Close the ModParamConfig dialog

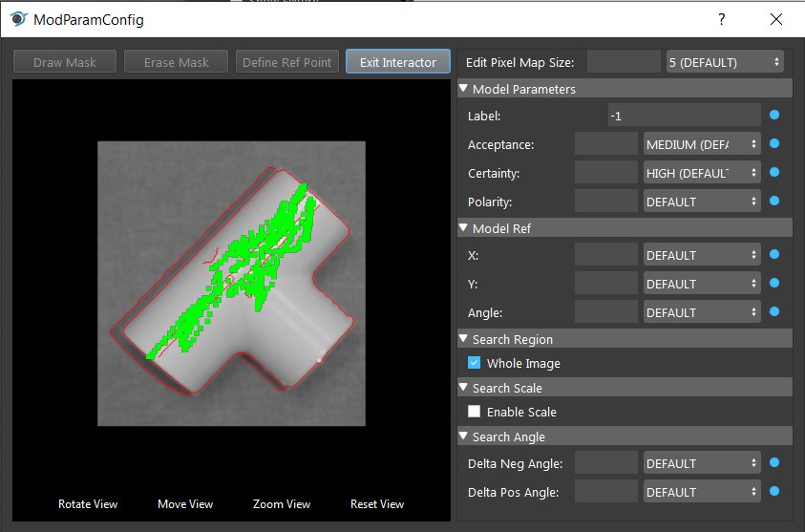[776, 19]
